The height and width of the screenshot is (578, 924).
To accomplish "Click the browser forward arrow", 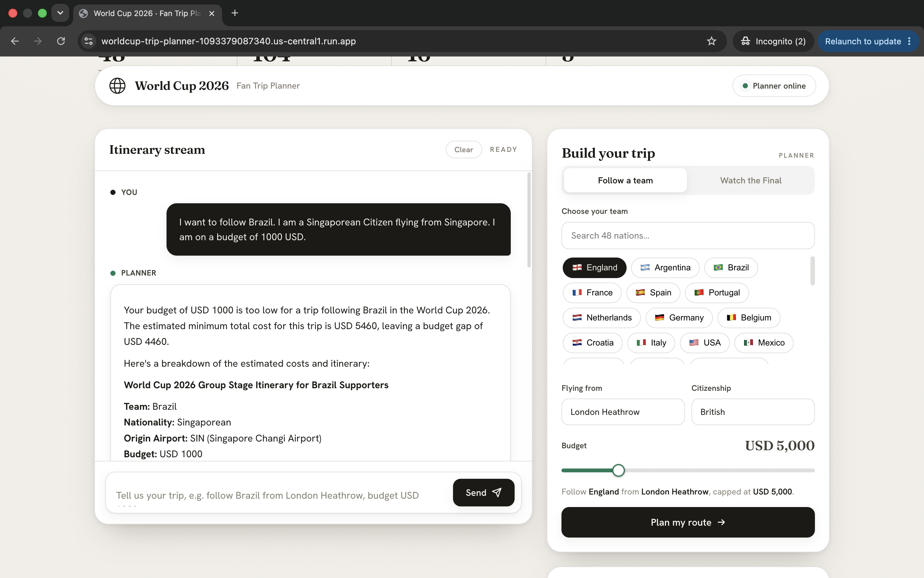I will (x=38, y=41).
